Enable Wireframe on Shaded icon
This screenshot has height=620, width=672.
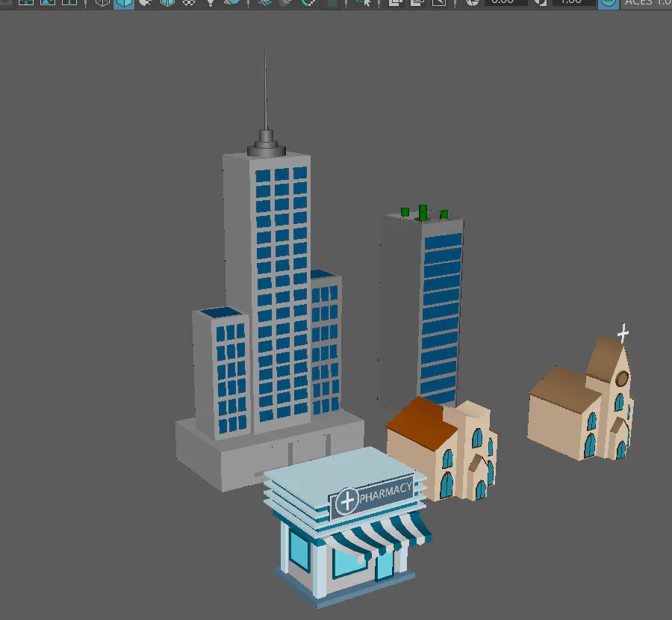coord(167,2)
